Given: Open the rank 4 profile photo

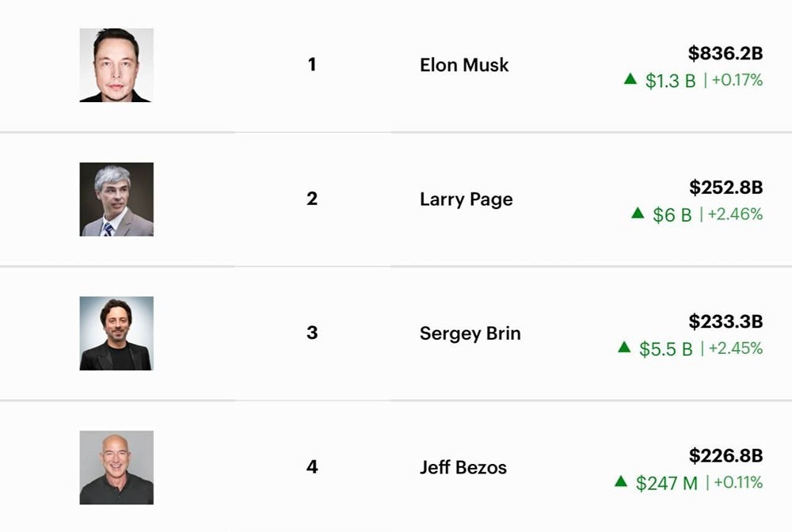Looking at the screenshot, I should tap(116, 467).
